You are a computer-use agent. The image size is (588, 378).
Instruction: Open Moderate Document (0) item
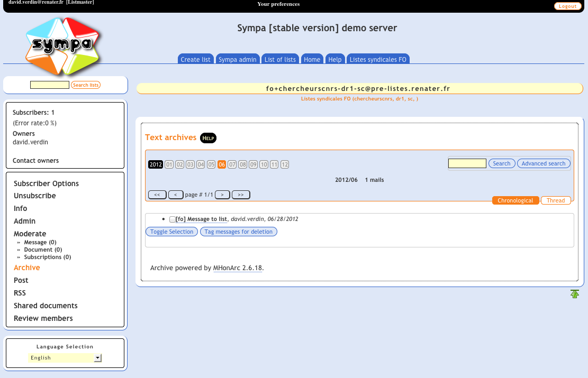[x=43, y=250]
